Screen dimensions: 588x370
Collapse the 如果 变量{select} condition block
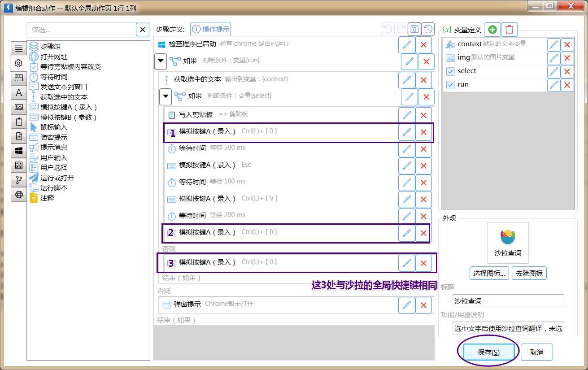(x=166, y=96)
